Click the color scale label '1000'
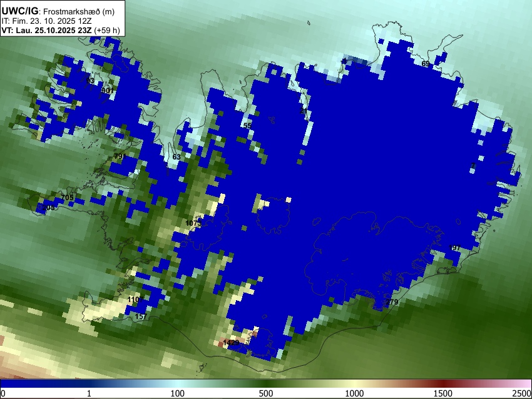 354,393
